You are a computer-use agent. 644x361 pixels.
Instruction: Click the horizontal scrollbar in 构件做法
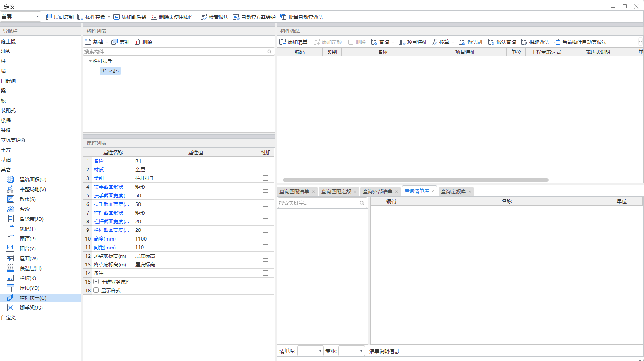point(415,180)
